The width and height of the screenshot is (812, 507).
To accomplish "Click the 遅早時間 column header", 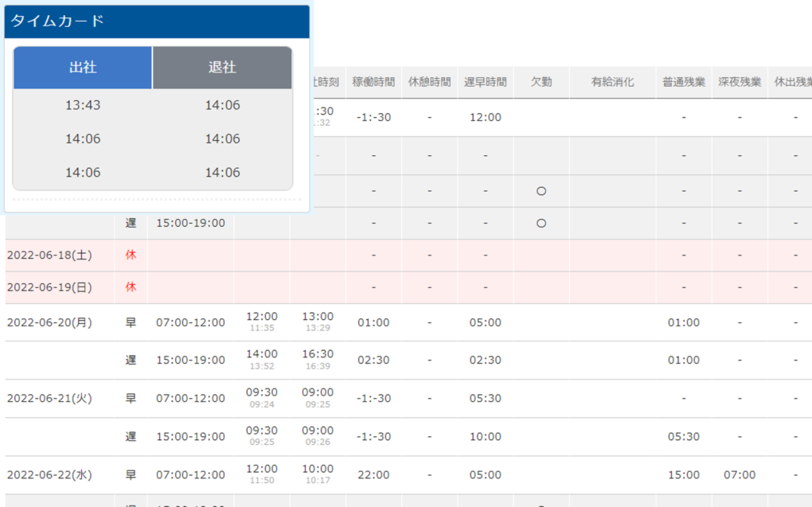I will 486,82.
